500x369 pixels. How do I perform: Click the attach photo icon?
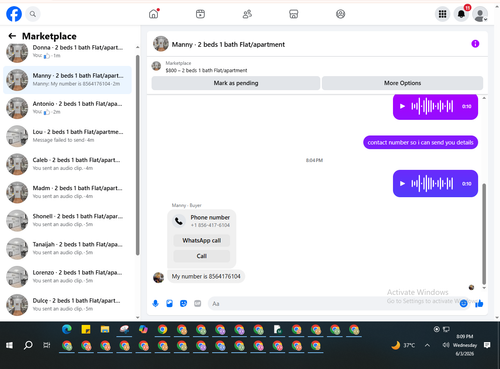point(169,303)
